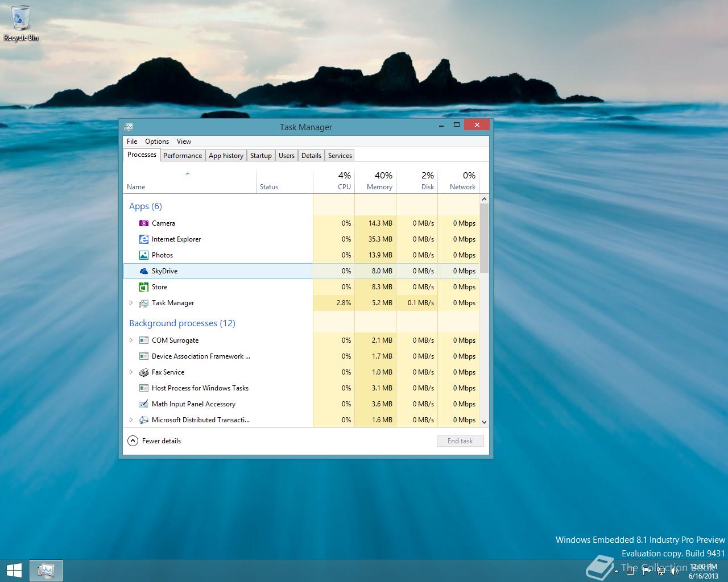
Task: Sort by the CPU column header
Action: [x=334, y=181]
